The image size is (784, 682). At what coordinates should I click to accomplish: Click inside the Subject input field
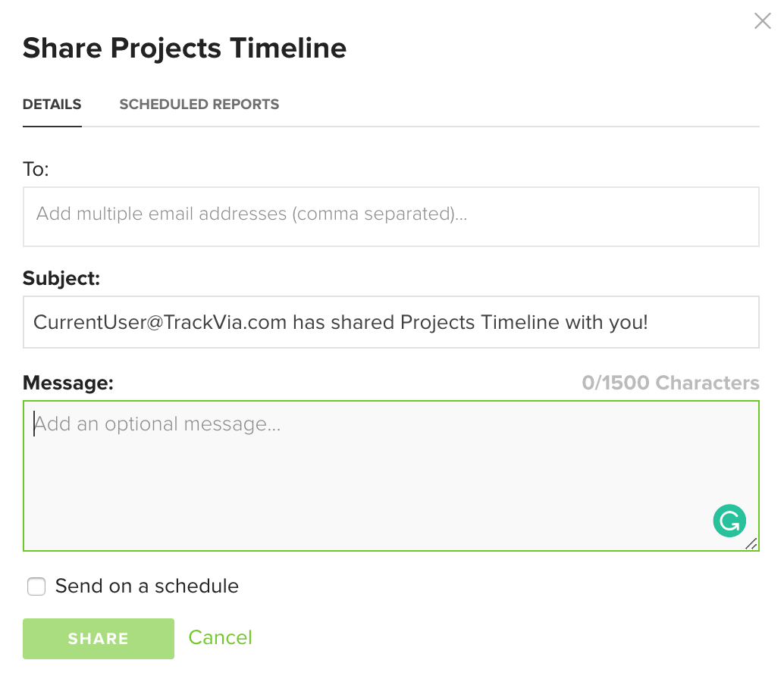pyautogui.click(x=391, y=322)
